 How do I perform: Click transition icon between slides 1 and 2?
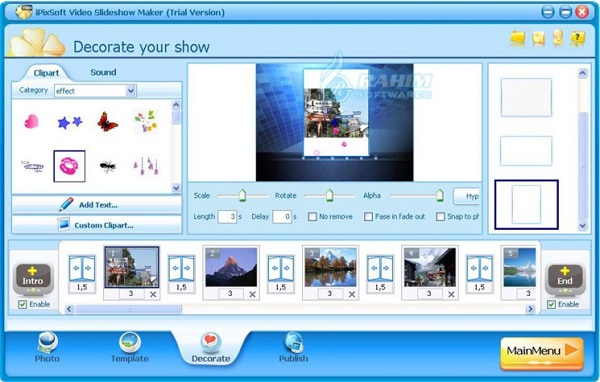pyautogui.click(x=181, y=269)
